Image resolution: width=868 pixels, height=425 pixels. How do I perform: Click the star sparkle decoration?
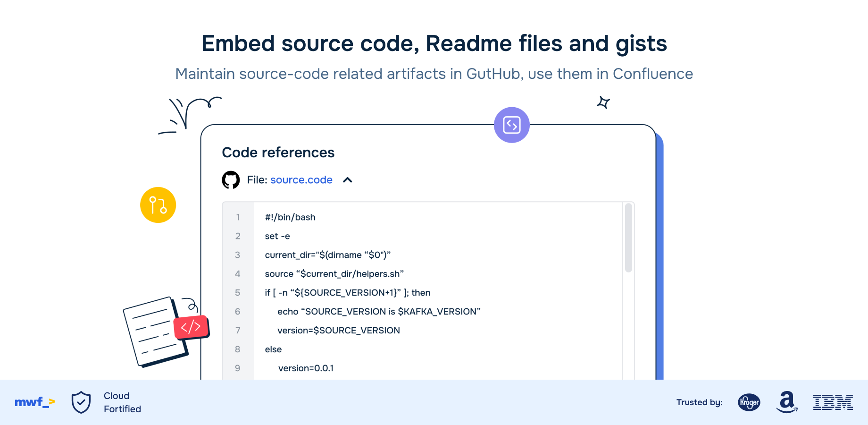click(603, 102)
